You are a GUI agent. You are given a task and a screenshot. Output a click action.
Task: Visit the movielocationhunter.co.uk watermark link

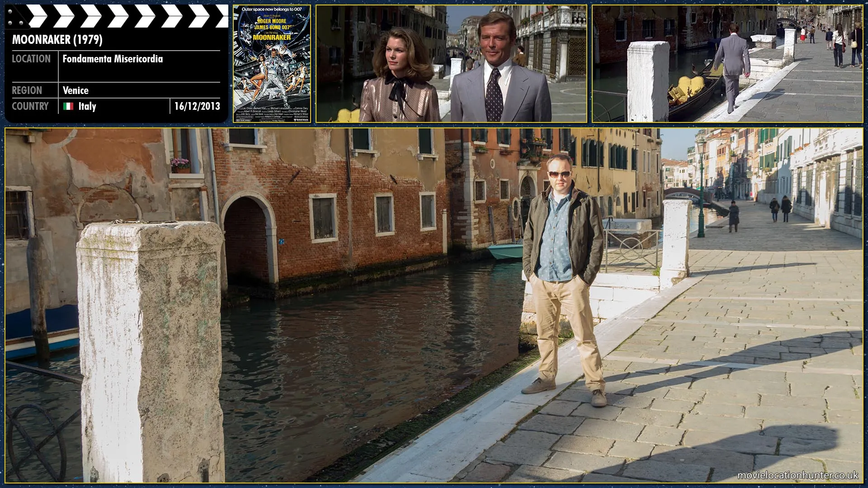[797, 475]
